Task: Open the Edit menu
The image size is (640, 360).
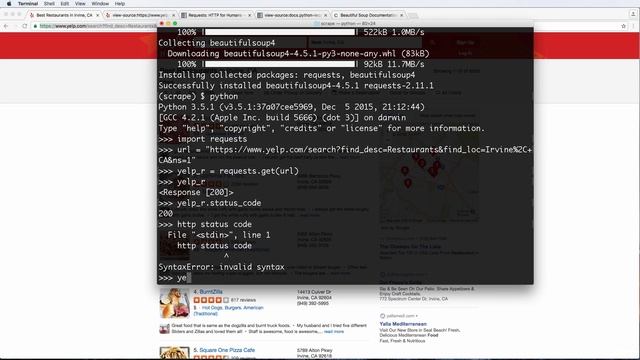Action: coord(64,4)
